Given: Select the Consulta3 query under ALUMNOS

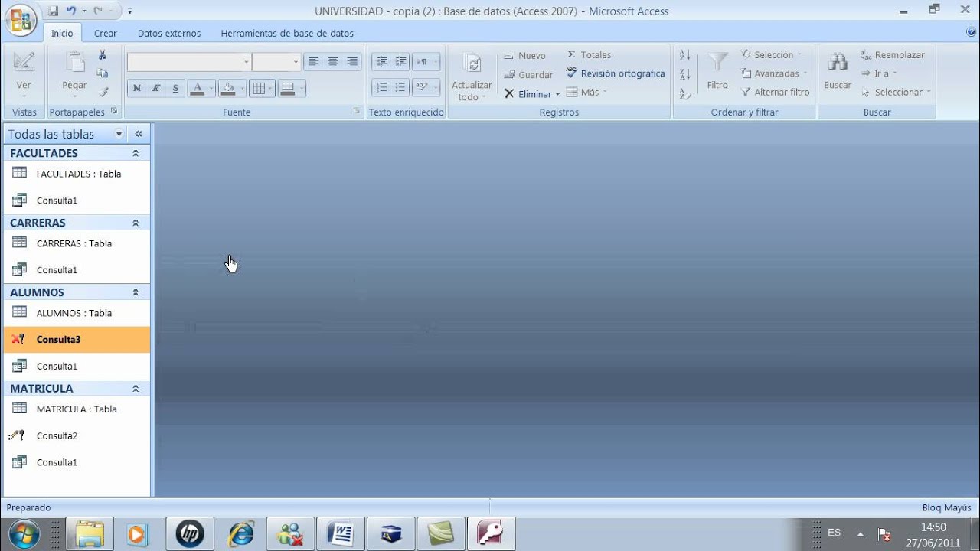Looking at the screenshot, I should [x=77, y=340].
